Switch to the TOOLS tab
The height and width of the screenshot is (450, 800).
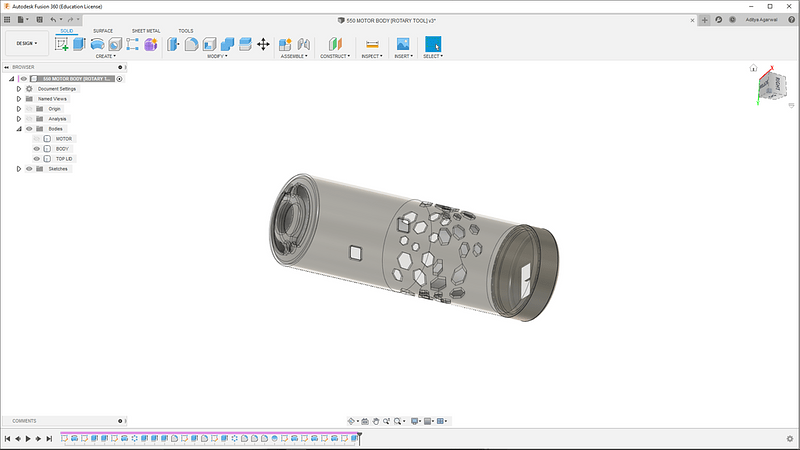(186, 31)
